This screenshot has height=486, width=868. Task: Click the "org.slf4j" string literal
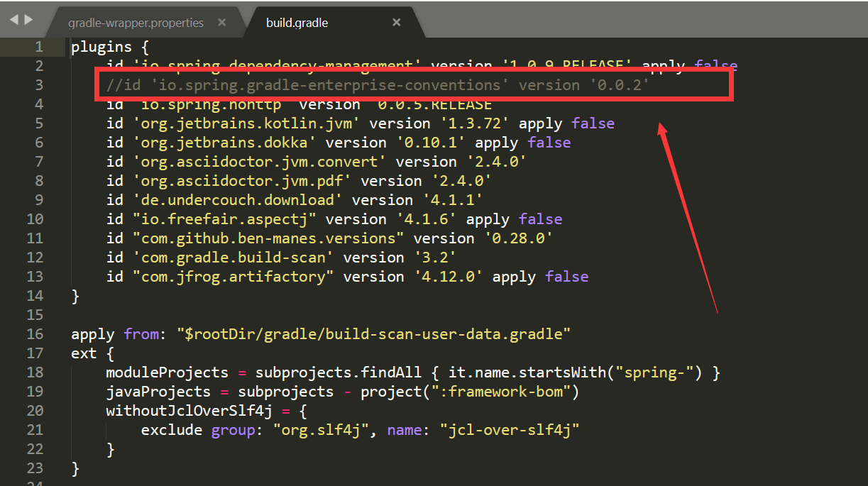[x=322, y=430]
